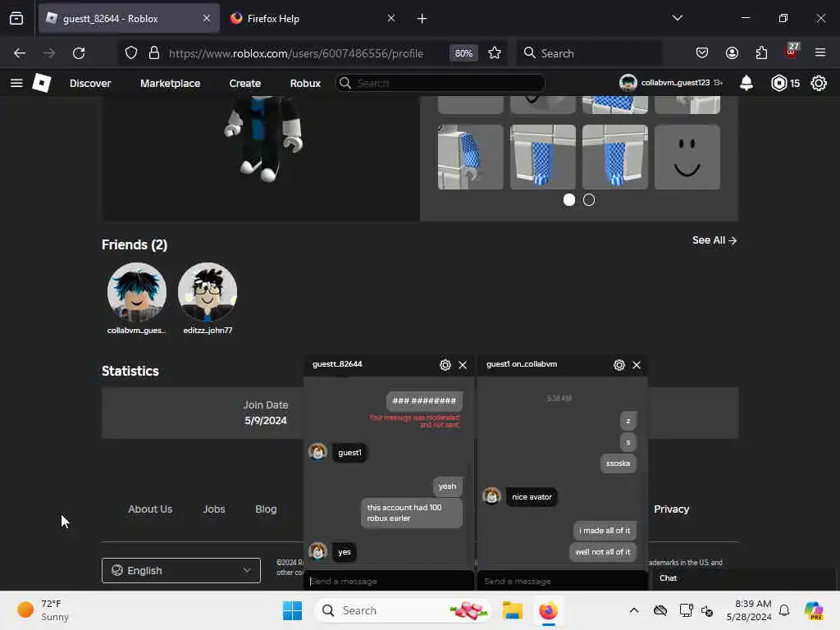Open the Chat bar at bottom right
This screenshot has height=630, width=840.
coord(743,578)
